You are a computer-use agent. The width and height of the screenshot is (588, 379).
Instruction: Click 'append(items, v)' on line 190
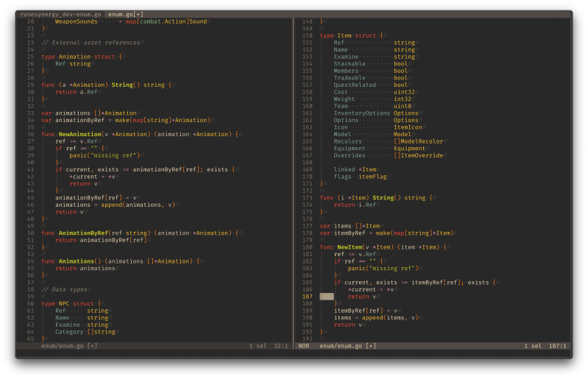tap(390, 318)
